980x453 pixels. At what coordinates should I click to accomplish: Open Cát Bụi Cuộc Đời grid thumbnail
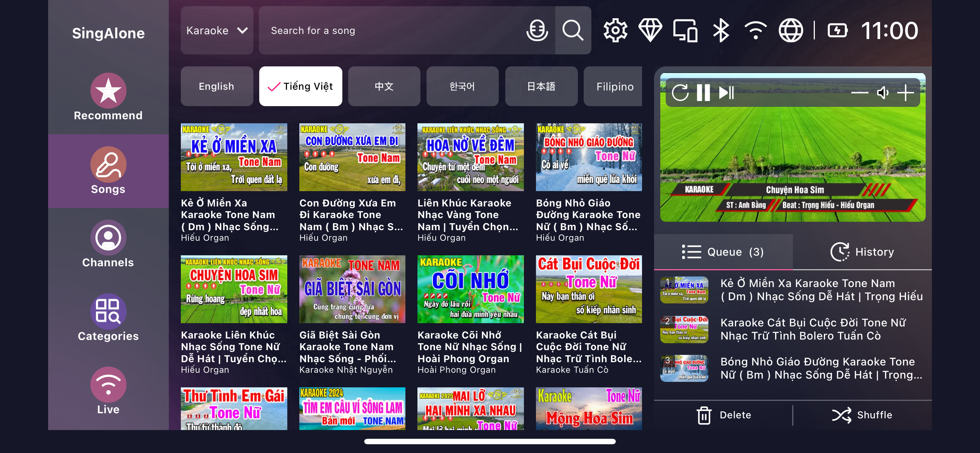[589, 289]
